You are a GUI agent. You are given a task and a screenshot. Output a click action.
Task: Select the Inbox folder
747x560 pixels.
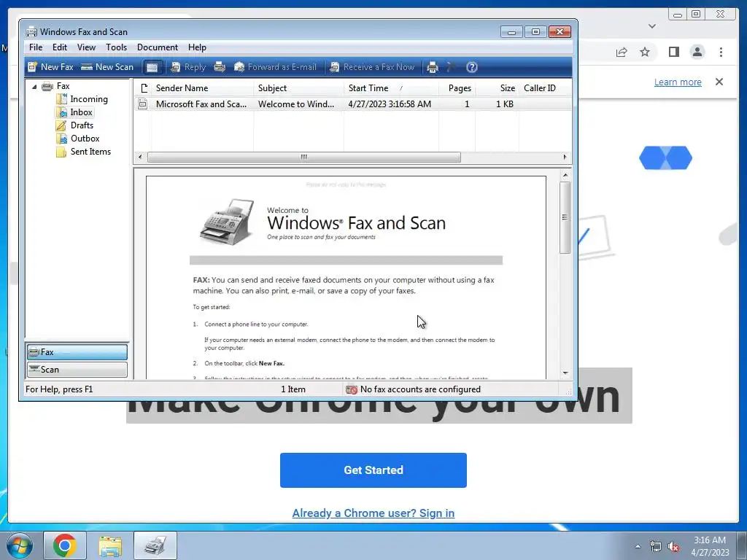(x=81, y=112)
